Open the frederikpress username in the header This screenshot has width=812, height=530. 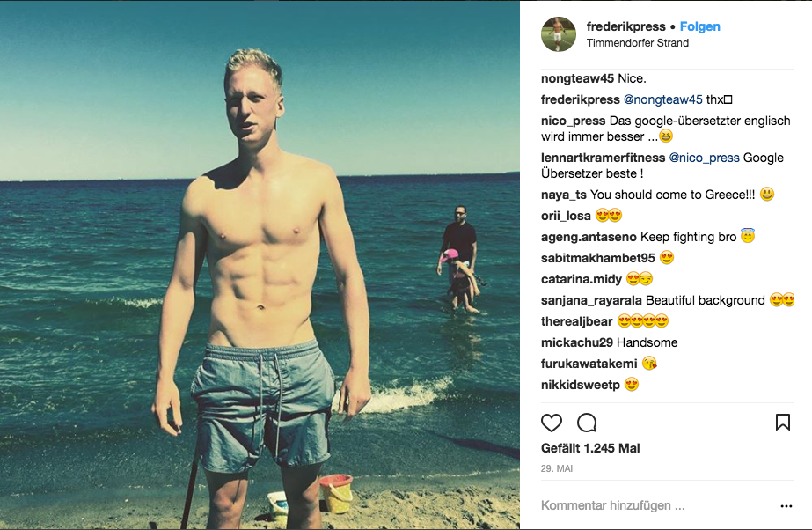626,26
